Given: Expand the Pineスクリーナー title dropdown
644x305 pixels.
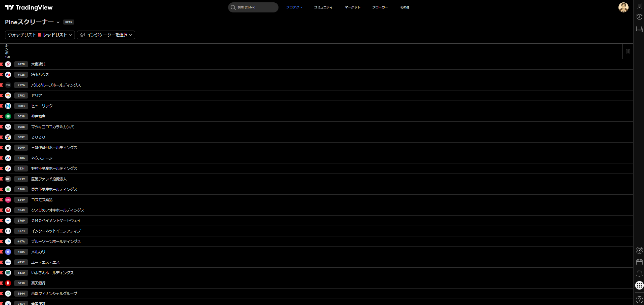Looking at the screenshot, I should coord(58,22).
